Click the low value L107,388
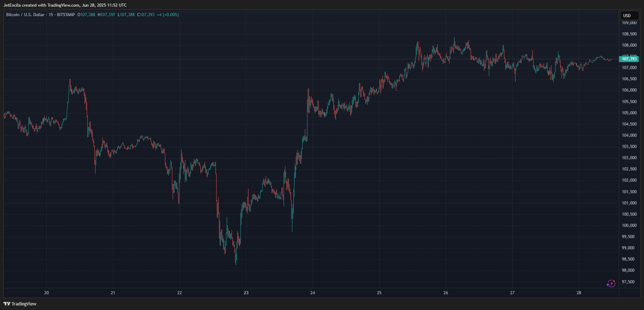The width and height of the screenshot is (644, 310). point(126,15)
